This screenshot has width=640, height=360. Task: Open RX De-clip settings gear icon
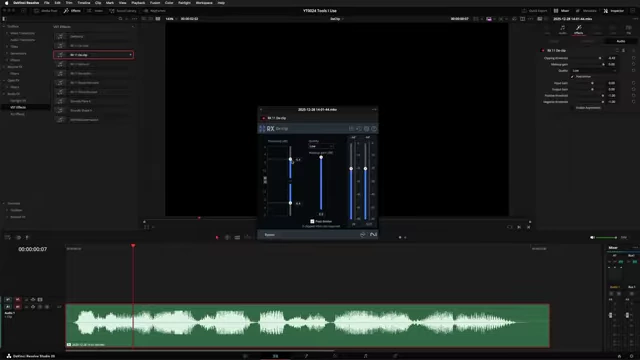point(366,129)
